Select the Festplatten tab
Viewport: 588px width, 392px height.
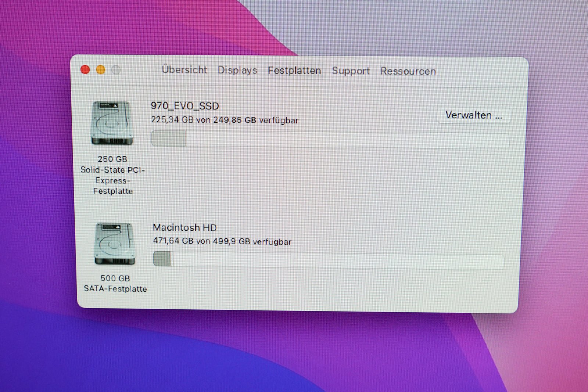click(294, 71)
